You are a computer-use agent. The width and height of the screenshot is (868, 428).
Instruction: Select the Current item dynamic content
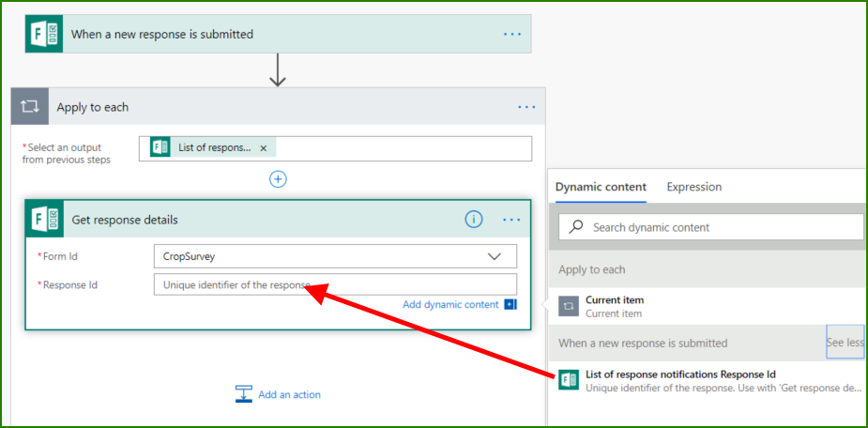pos(708,306)
